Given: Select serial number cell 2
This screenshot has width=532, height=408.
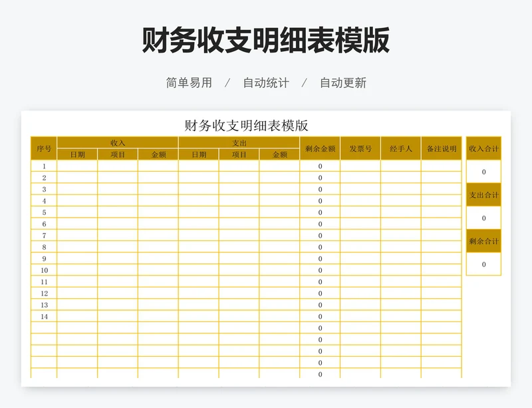Looking at the screenshot, I should [44, 178].
